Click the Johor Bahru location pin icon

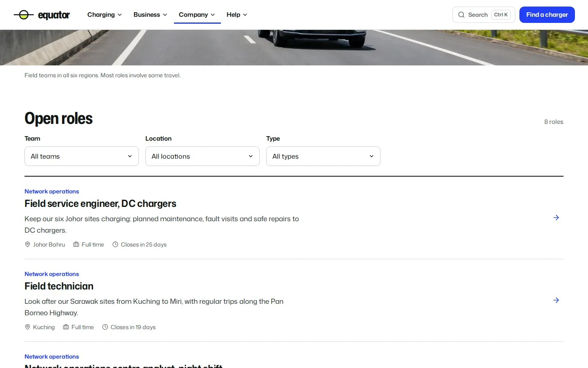(28, 245)
